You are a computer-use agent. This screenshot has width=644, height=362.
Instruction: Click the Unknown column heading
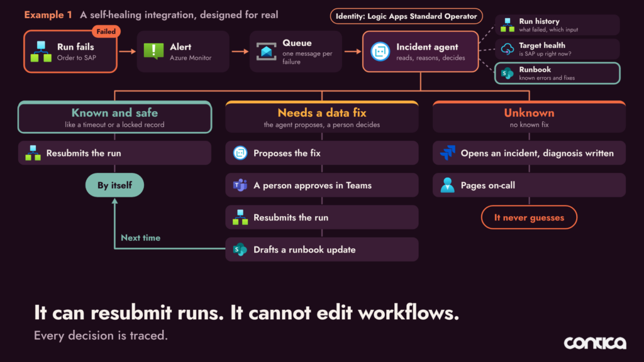coord(529,113)
